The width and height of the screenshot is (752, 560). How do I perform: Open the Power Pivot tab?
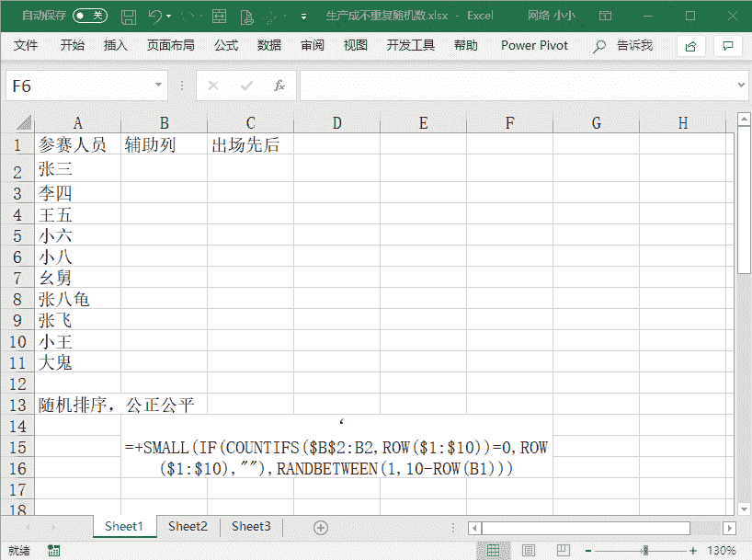point(534,46)
